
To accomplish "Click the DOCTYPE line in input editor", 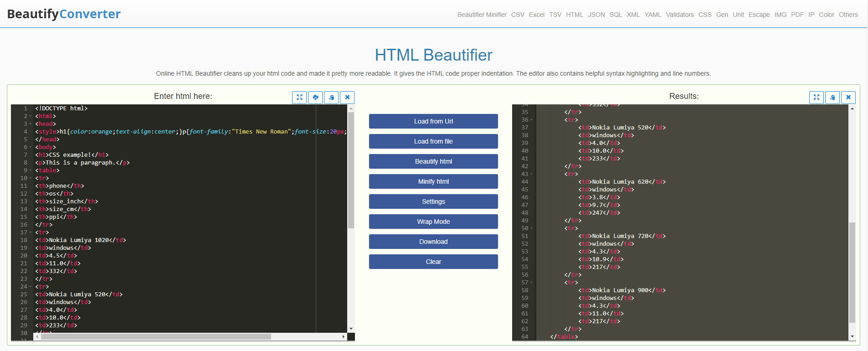I will pyautogui.click(x=62, y=108).
